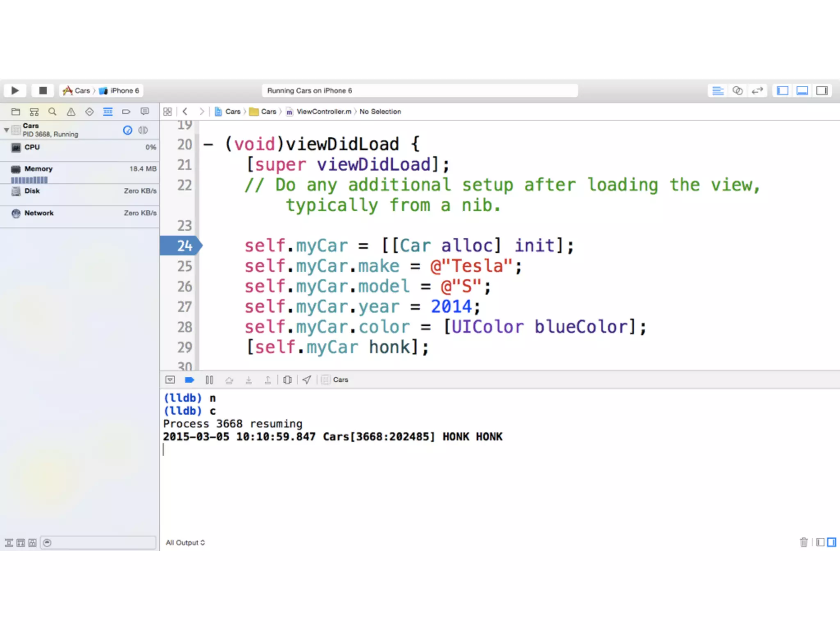Toggle the left Navigator panel visibility

pyautogui.click(x=783, y=91)
